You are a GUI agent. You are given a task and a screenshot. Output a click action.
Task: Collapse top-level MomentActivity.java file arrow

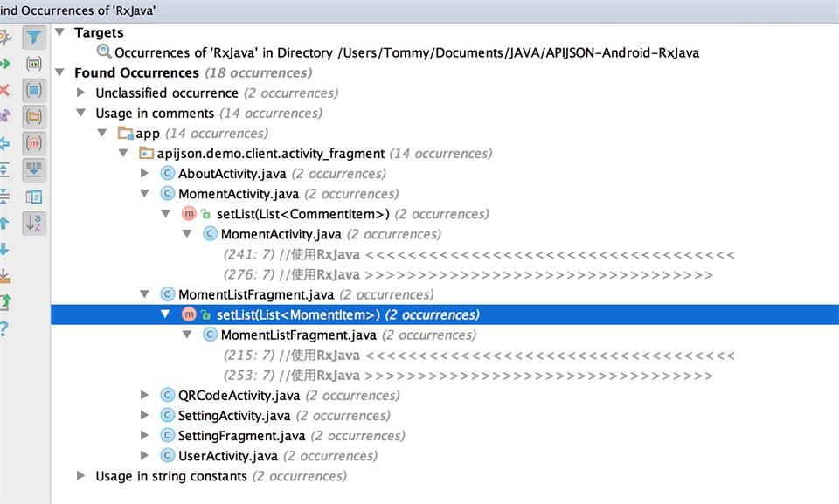pos(144,193)
